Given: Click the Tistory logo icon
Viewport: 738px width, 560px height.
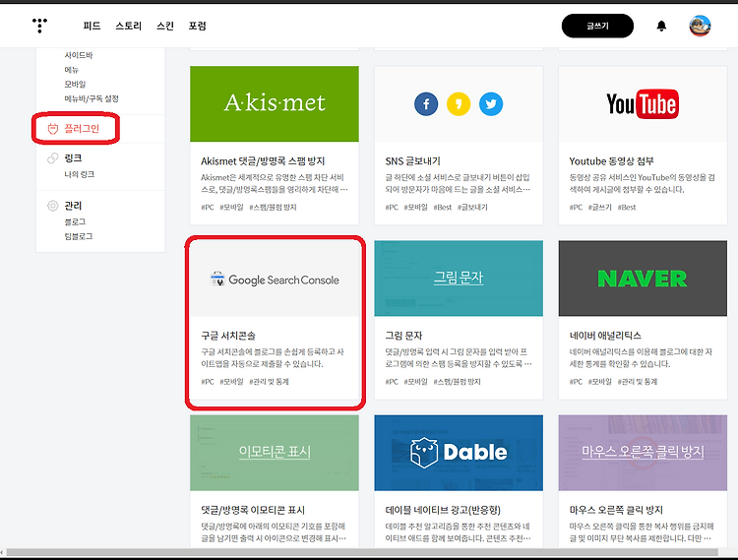Looking at the screenshot, I should point(39,26).
